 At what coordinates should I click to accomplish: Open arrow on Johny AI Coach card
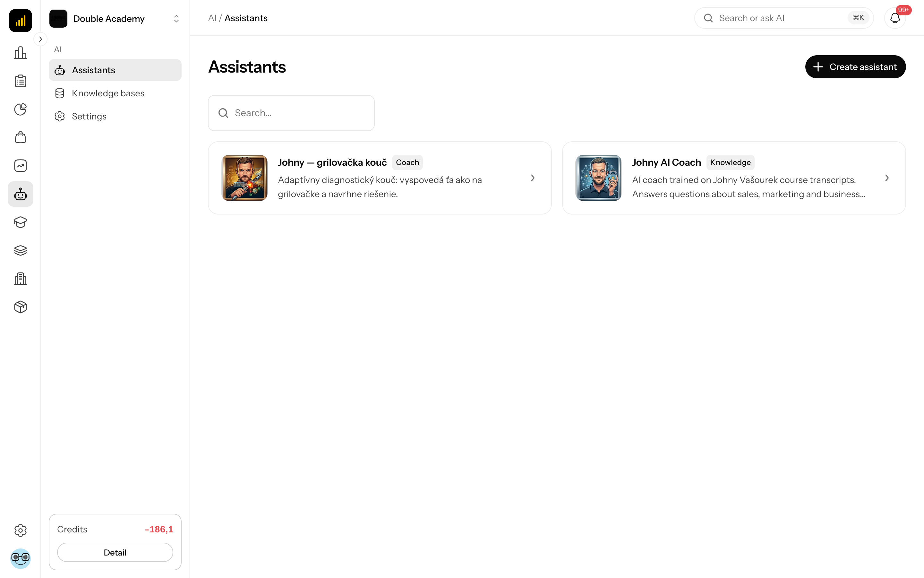click(x=887, y=178)
